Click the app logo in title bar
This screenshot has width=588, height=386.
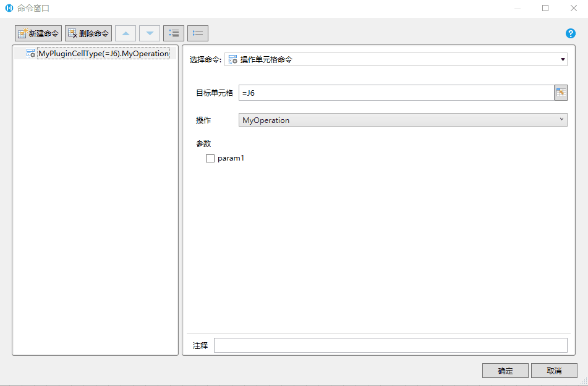(x=9, y=8)
